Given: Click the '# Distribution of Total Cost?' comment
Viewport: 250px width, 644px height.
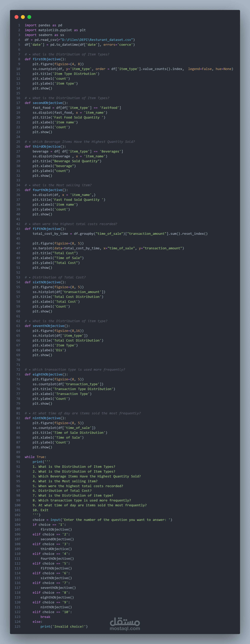Looking at the screenshot, I should (55, 277).
